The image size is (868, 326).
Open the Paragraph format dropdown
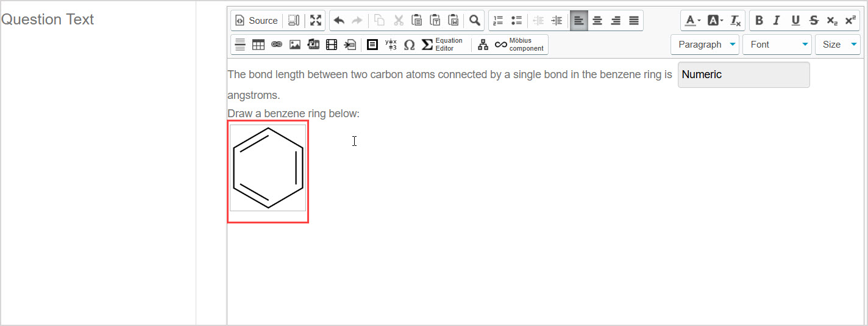705,45
